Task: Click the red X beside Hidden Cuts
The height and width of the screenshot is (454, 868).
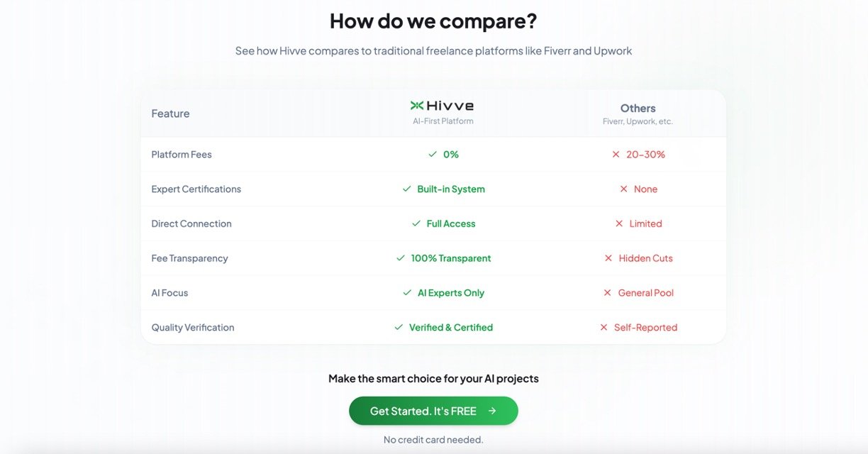Action: [x=608, y=258]
